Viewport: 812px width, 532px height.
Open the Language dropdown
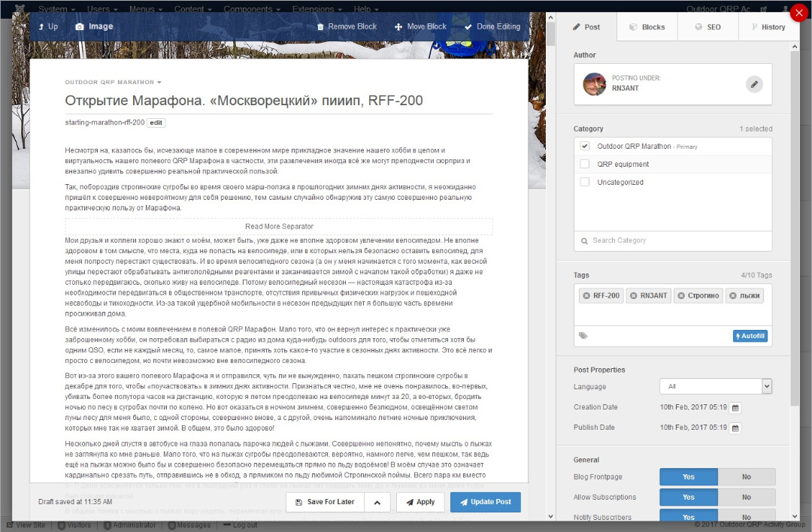(716, 386)
